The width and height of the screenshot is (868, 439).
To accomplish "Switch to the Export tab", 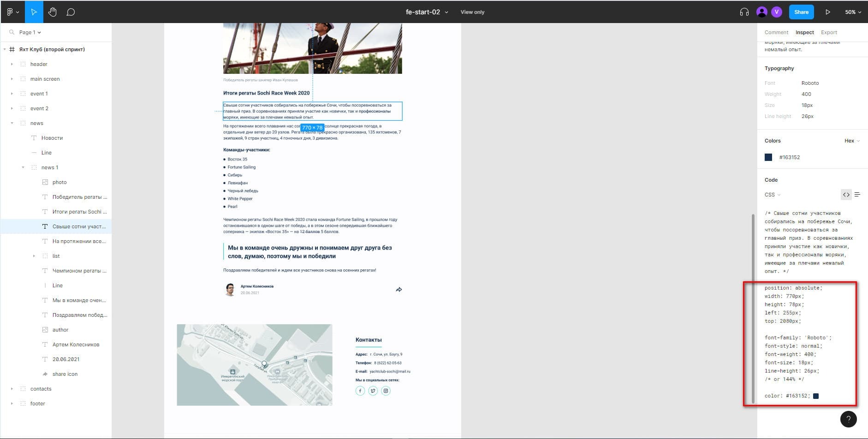I will point(829,32).
